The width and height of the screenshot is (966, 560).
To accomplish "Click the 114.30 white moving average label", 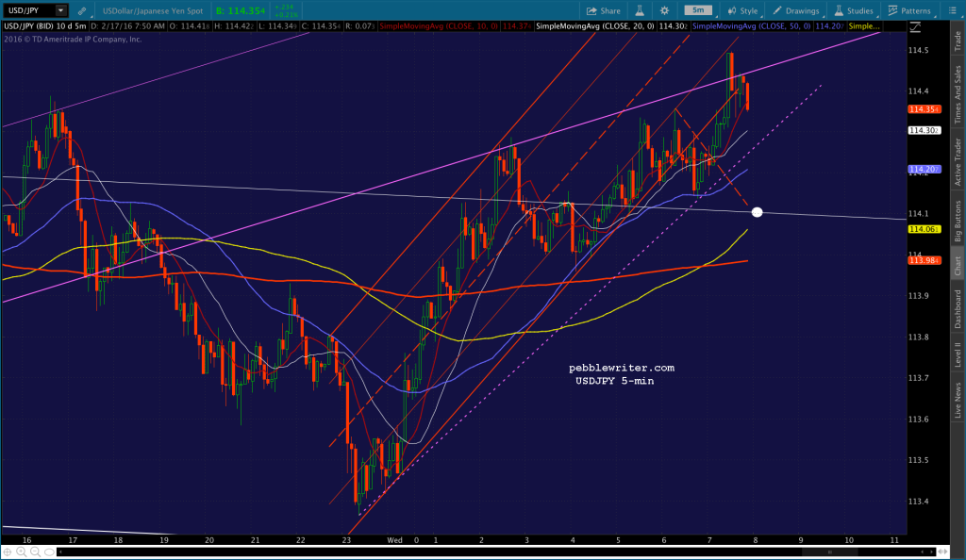I will (924, 130).
